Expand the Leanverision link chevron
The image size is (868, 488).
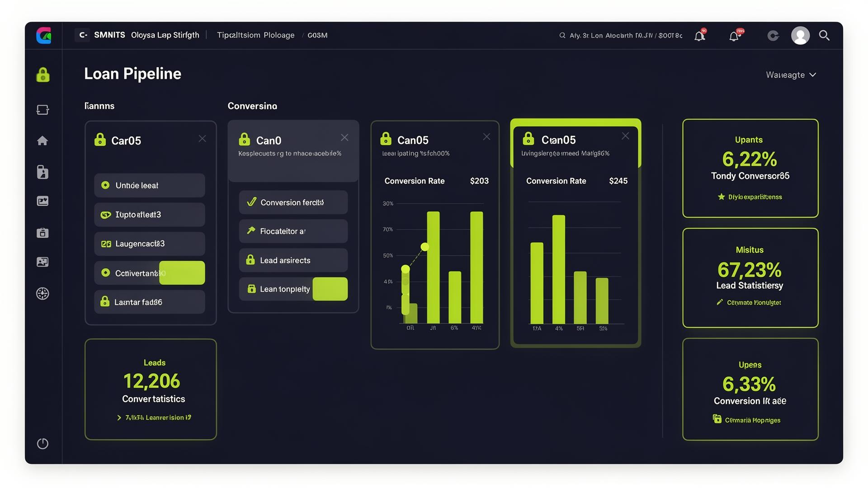(119, 418)
